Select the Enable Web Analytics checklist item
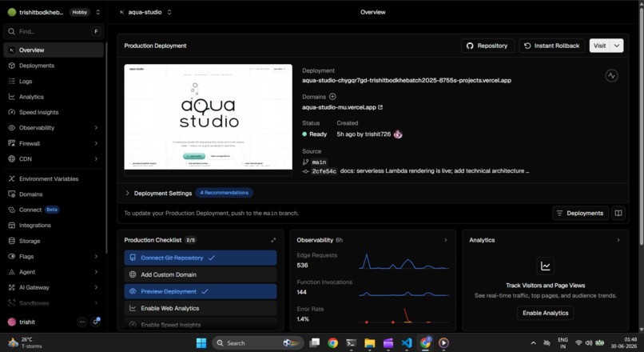Image resolution: width=644 pixels, height=352 pixels. coord(201,309)
